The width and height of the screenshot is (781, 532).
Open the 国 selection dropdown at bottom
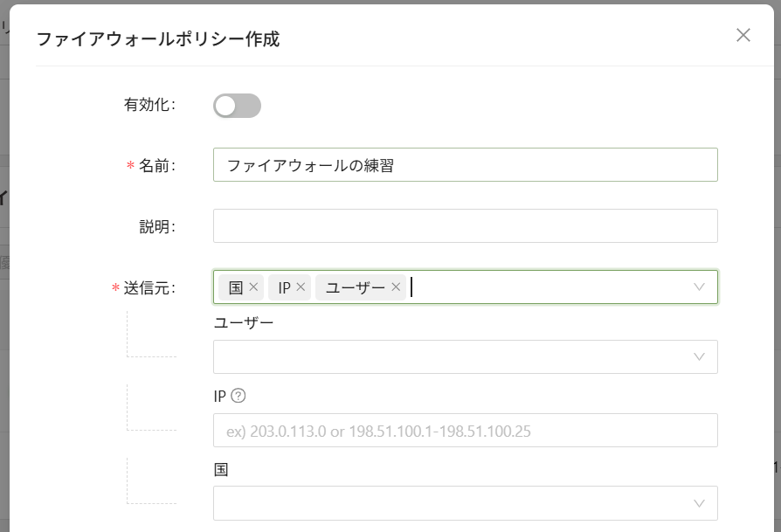[x=465, y=503]
